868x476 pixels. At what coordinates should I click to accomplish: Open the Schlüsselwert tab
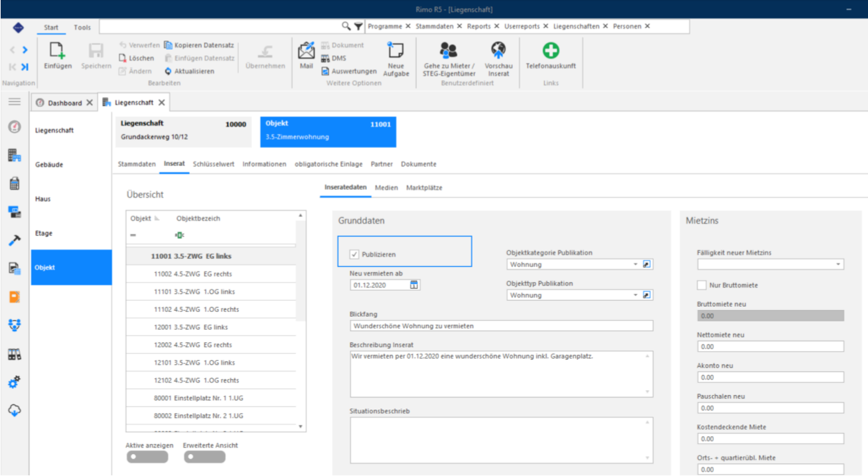pos(214,164)
